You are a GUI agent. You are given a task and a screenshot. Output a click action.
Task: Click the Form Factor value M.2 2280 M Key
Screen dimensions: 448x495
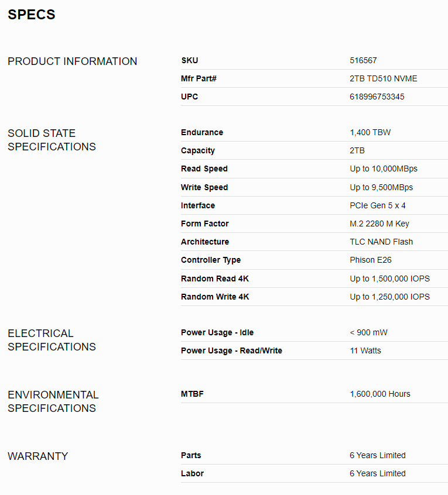379,224
